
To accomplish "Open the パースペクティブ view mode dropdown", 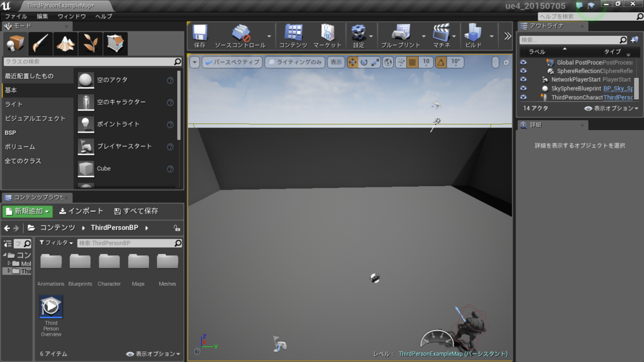I will click(x=233, y=62).
